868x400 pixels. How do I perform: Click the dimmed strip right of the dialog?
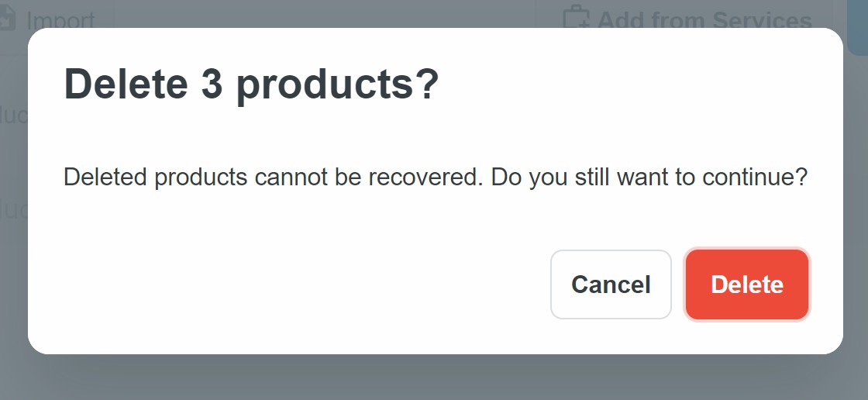pyautogui.click(x=856, y=233)
